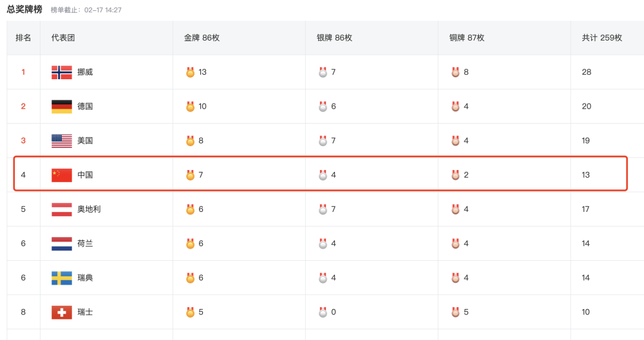Click the United States flag icon

click(x=62, y=141)
